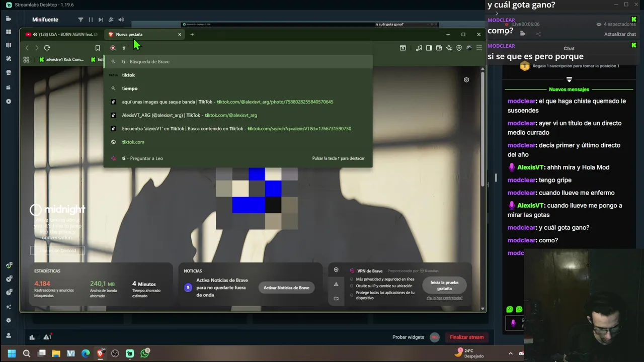Click the Brave bookmark this page icon

[x=98, y=48]
